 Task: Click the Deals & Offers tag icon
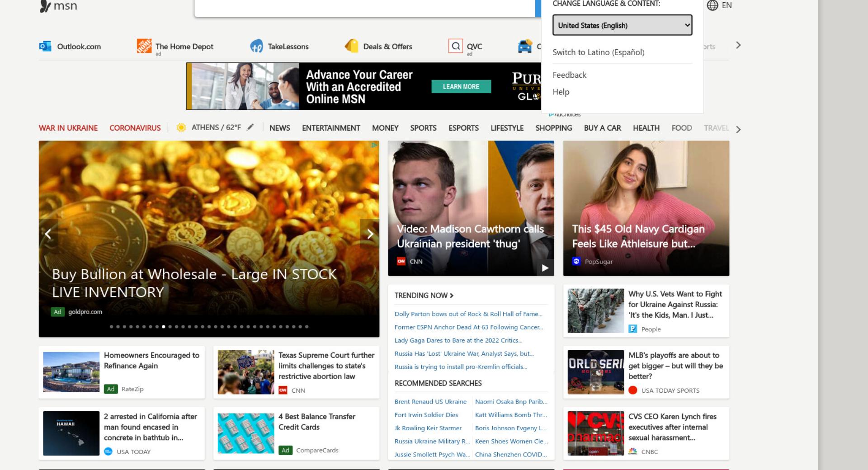351,46
